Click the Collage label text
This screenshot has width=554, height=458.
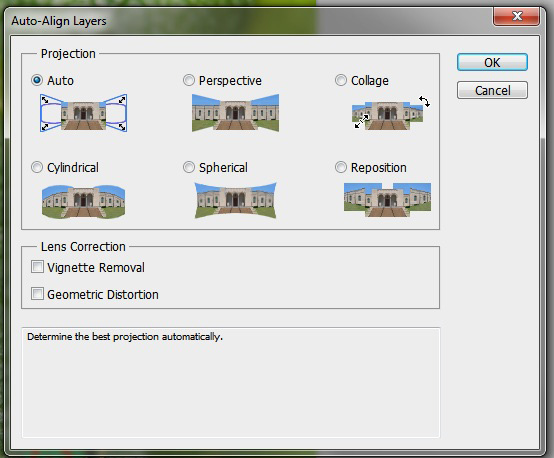(370, 81)
